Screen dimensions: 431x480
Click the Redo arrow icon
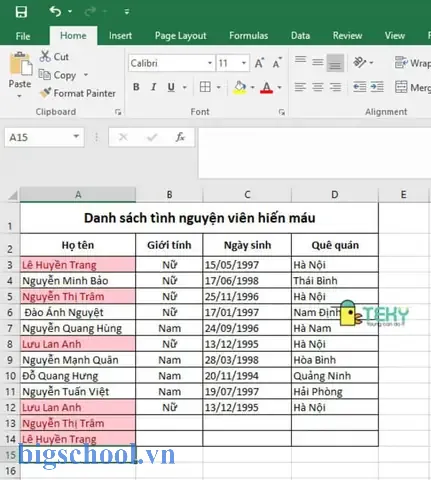pos(90,12)
